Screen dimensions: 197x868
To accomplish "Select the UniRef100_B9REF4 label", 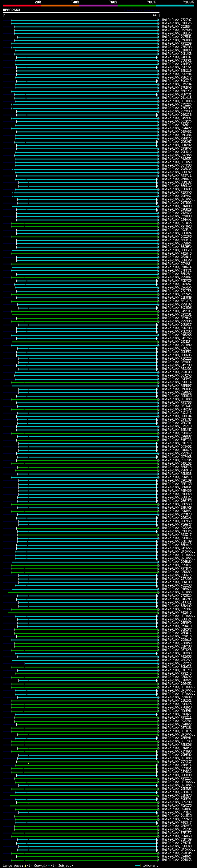I will click(176, 382).
